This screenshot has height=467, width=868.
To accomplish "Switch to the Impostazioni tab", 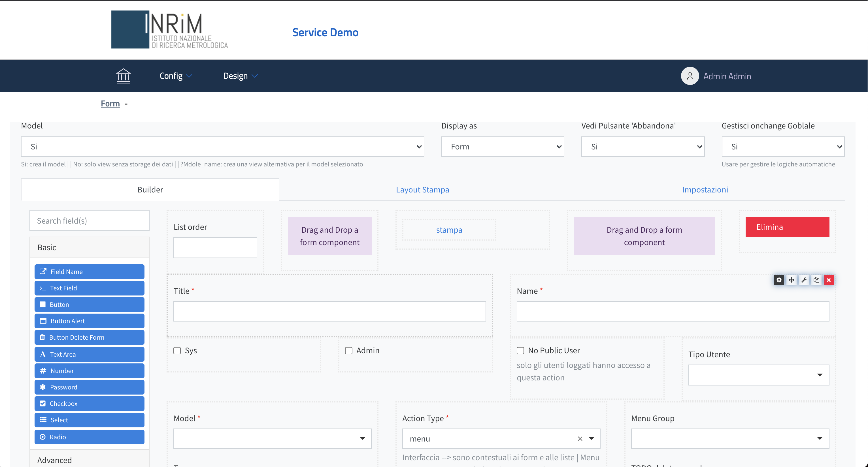I will 704,189.
